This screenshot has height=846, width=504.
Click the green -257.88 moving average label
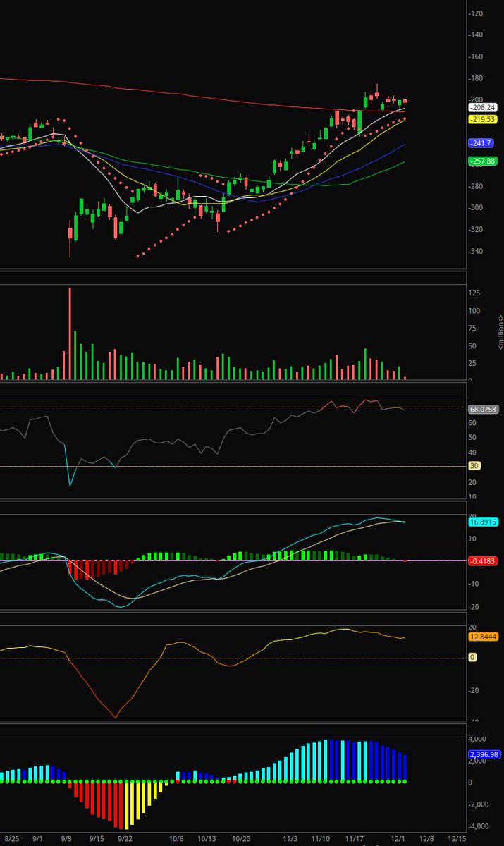tap(483, 161)
